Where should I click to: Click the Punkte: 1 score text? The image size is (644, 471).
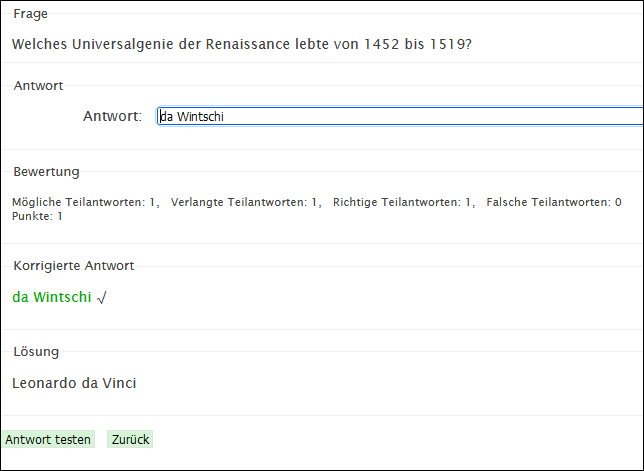(37, 216)
